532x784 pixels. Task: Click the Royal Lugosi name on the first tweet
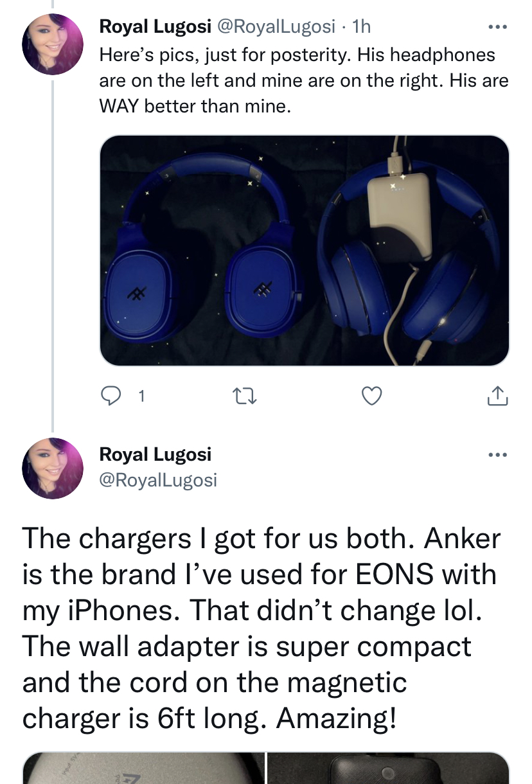155,26
